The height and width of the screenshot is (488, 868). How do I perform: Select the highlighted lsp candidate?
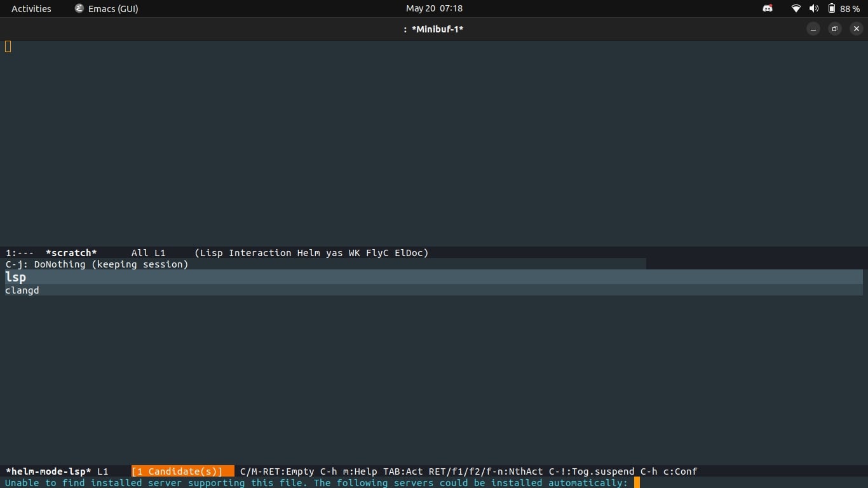click(x=15, y=277)
